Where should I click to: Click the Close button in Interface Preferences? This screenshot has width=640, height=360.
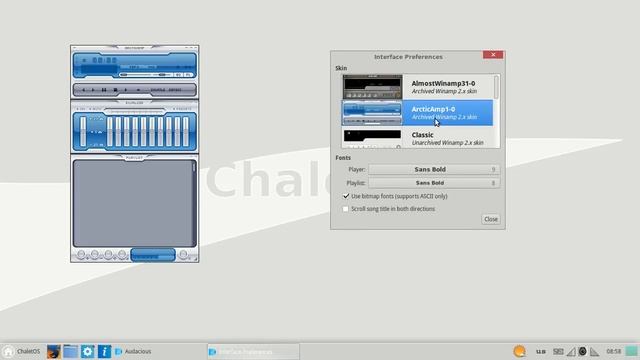point(491,219)
